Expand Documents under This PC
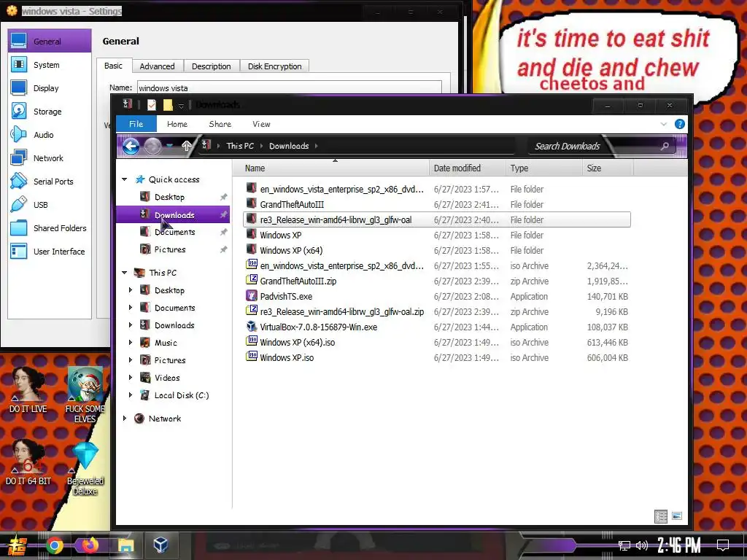The height and width of the screenshot is (560, 747). pyautogui.click(x=131, y=308)
